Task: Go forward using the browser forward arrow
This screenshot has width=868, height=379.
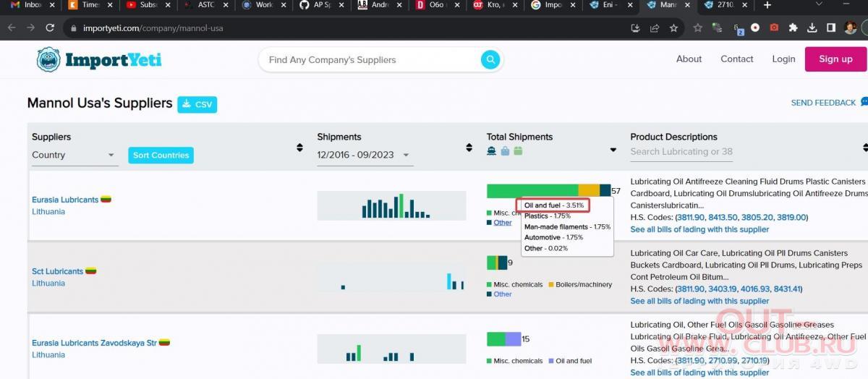Action: pos(30,28)
